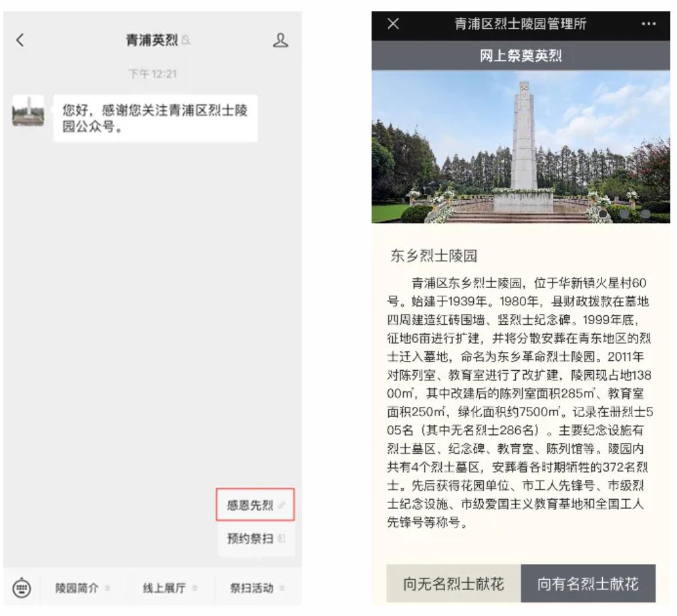Tap the welcome message bubble 您好，感谢您关注
677x616 pixels.
click(156, 118)
